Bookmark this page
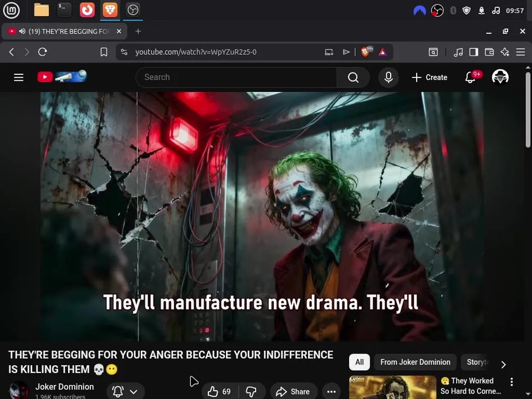Image resolution: width=532 pixels, height=399 pixels. click(x=104, y=52)
